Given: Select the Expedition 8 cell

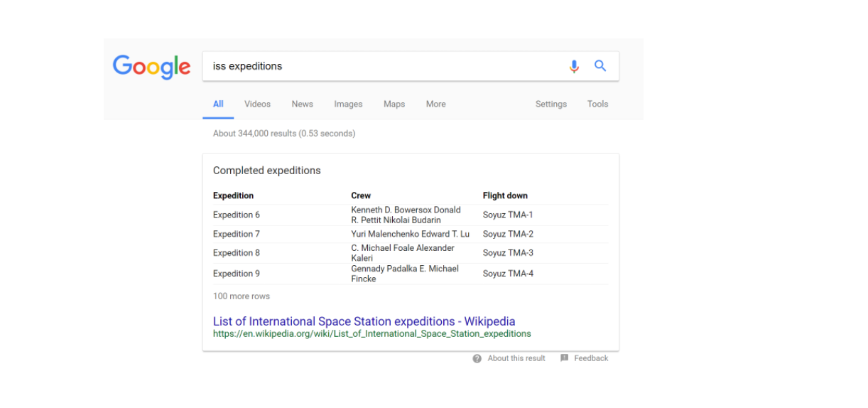Looking at the screenshot, I should tap(237, 253).
